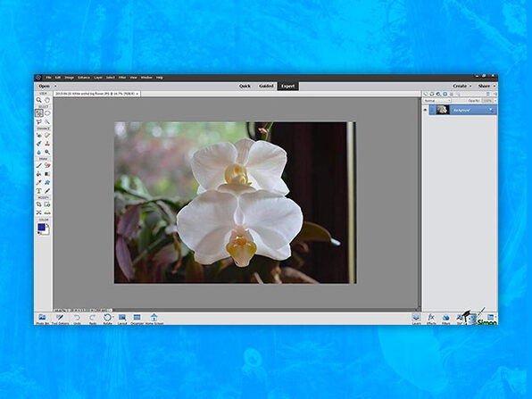This screenshot has height=399, width=532.
Task: Close the white orchid document tab
Action: pyautogui.click(x=137, y=94)
